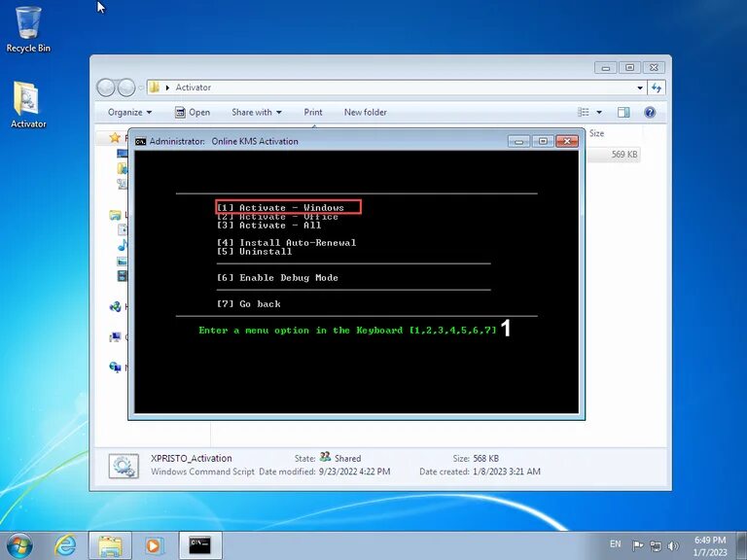747x560 pixels.
Task: Select the Network icon in navigation pane
Action: coord(115,367)
